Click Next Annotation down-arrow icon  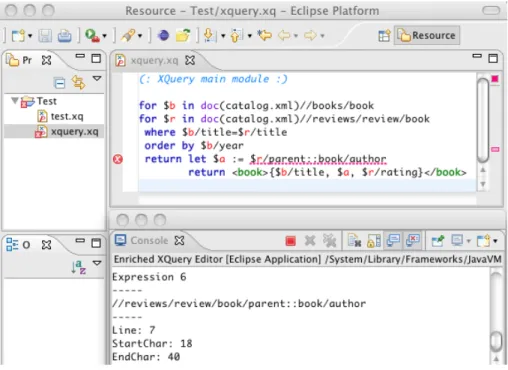click(x=210, y=35)
